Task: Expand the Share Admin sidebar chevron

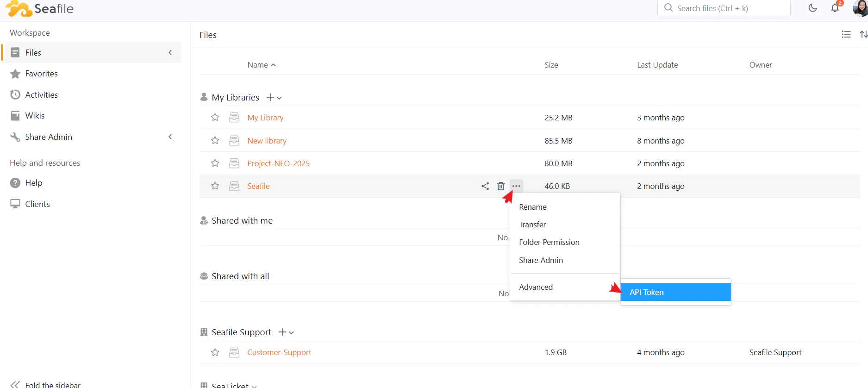Action: pyautogui.click(x=170, y=137)
